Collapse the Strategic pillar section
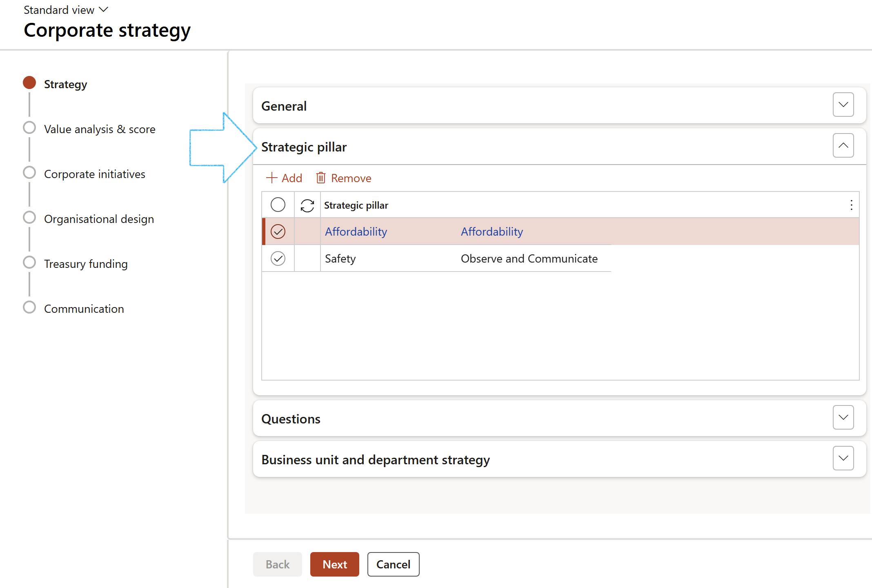Screen dimensions: 872x588 point(843,145)
